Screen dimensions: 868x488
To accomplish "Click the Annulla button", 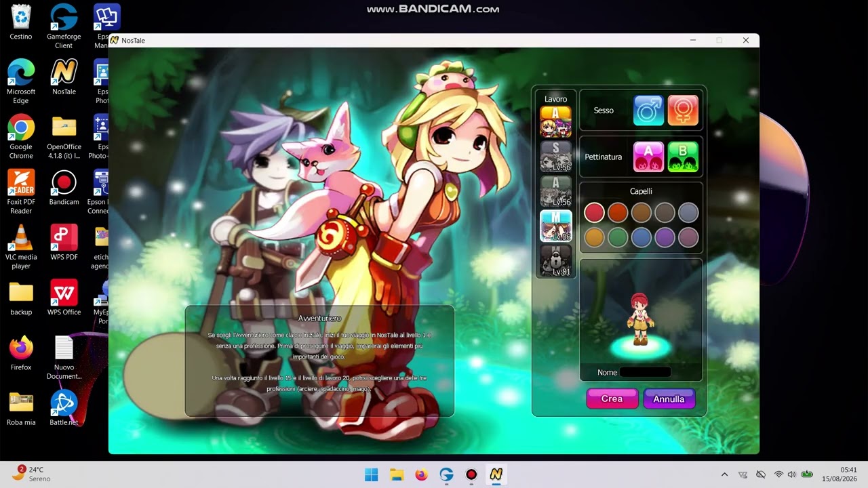I will (x=669, y=399).
